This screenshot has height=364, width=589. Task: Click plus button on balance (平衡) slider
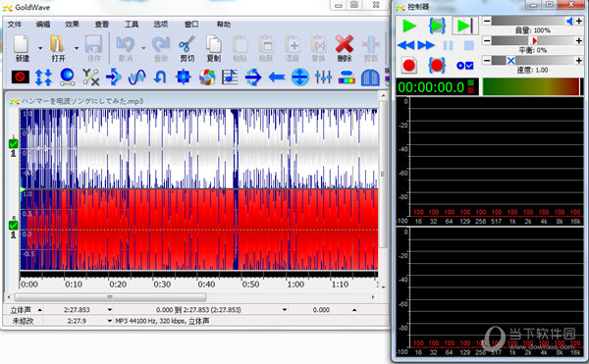point(579,40)
